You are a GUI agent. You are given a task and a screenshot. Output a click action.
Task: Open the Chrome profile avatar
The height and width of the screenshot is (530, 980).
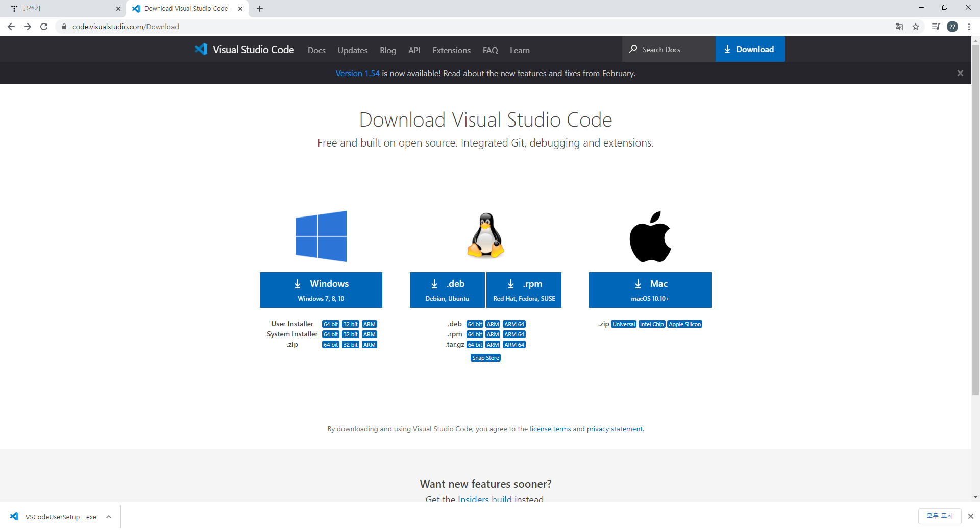coord(952,27)
